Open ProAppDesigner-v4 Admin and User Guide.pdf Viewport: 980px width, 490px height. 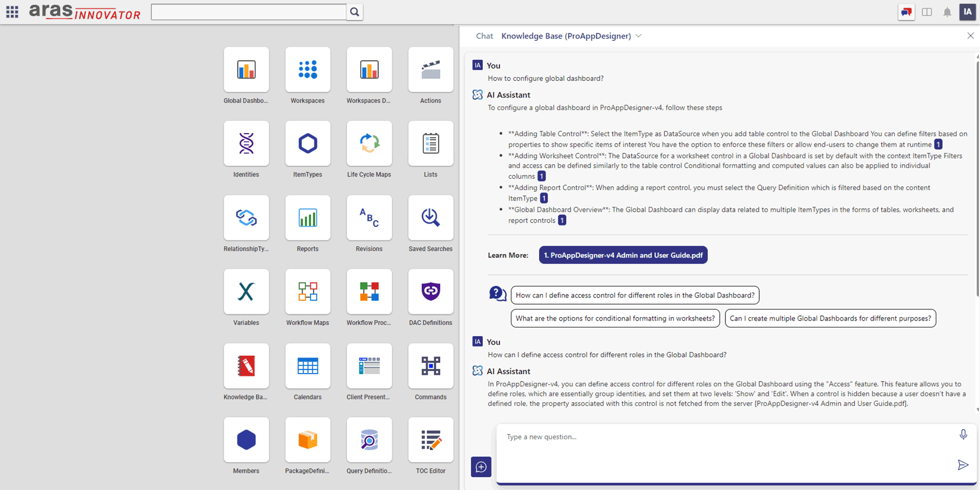623,255
